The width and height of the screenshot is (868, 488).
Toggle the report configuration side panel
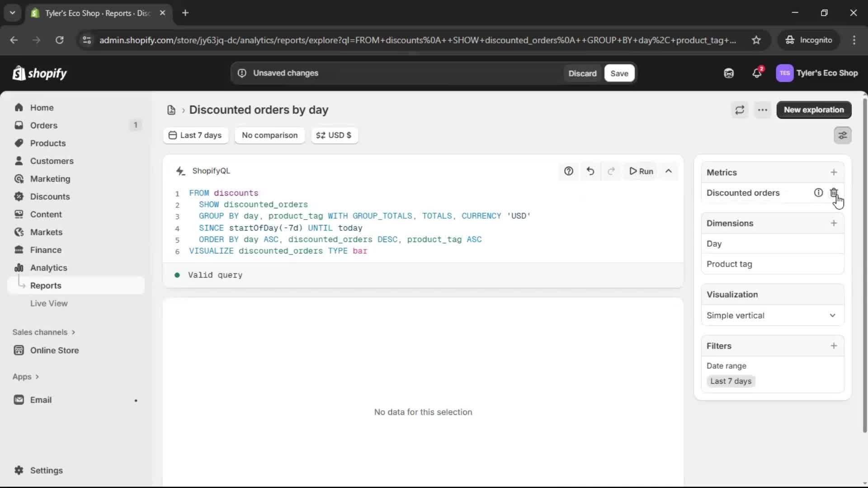click(843, 135)
